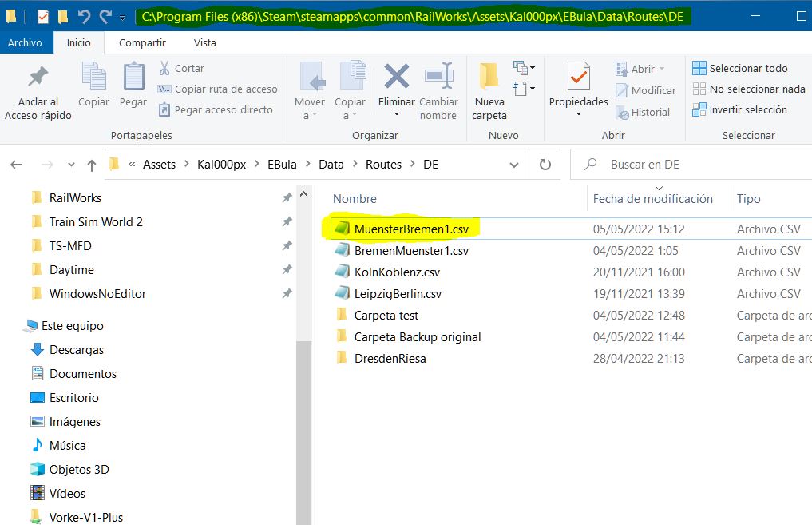This screenshot has width=812, height=525.
Task: Click the Cortar scissors icon
Action: 165,69
